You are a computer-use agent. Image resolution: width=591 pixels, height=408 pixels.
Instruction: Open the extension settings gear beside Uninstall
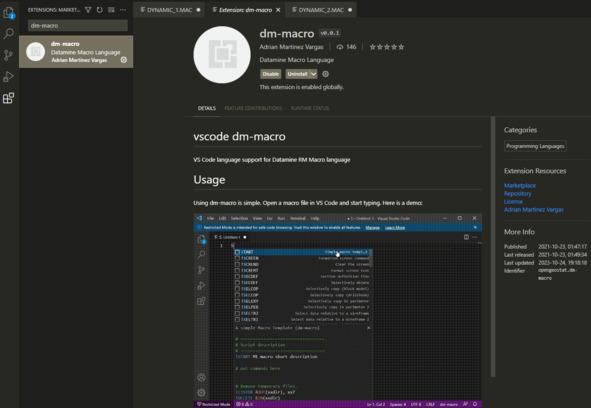point(326,74)
